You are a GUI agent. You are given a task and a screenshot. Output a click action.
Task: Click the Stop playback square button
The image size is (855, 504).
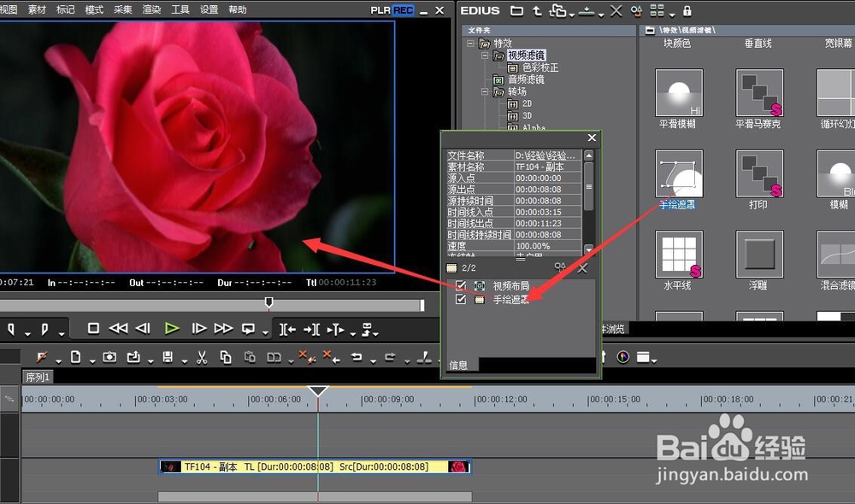93,328
